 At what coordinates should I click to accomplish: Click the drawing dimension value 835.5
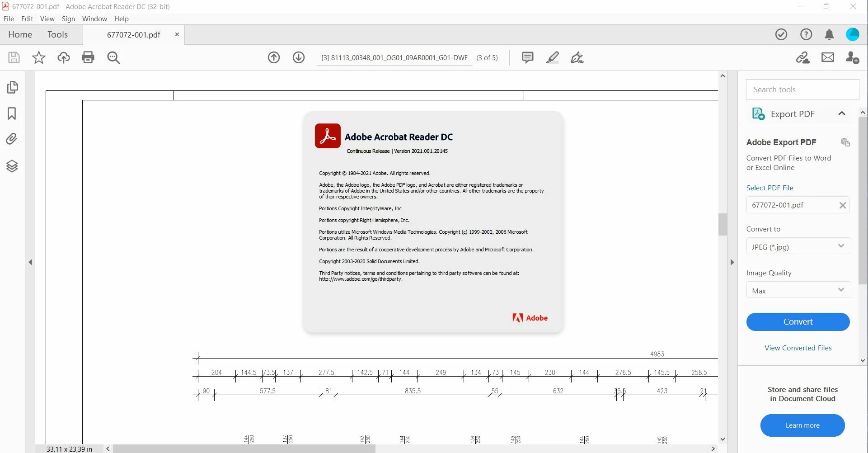tap(413, 391)
